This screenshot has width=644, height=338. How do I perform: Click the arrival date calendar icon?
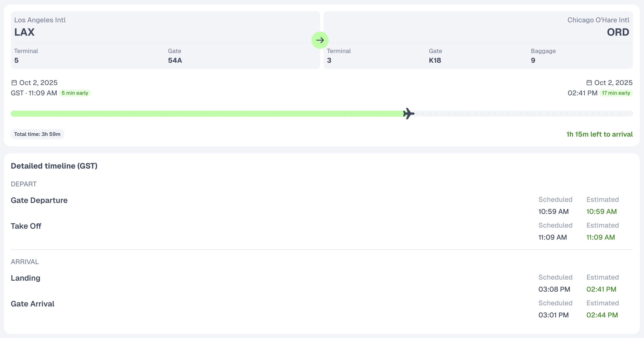coord(589,82)
